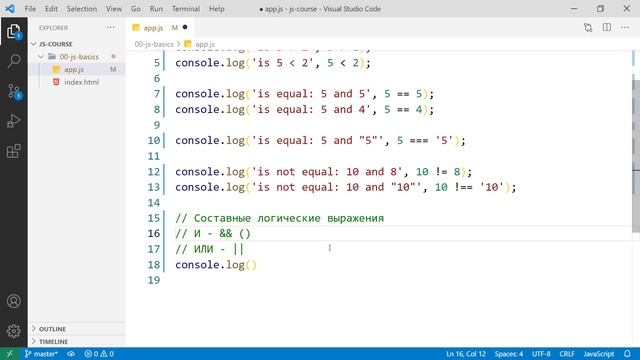
Task: Open notifications bell in status bar
Action: pyautogui.click(x=627, y=354)
